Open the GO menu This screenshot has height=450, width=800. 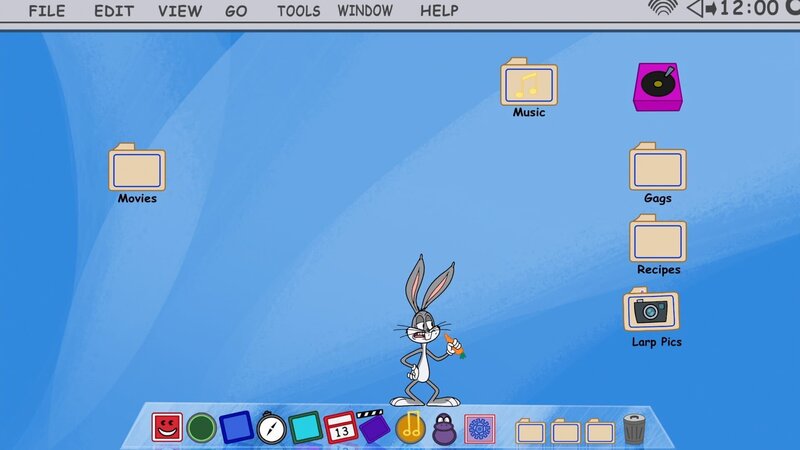tap(236, 11)
